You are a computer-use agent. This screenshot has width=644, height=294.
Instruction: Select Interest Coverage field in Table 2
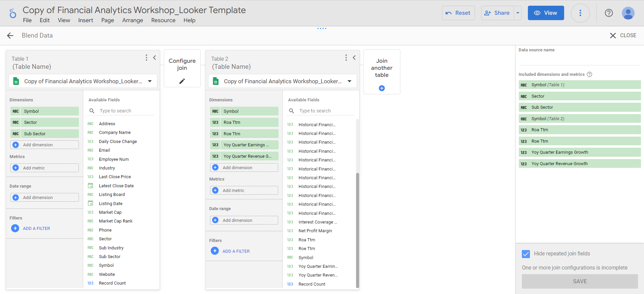pyautogui.click(x=317, y=222)
